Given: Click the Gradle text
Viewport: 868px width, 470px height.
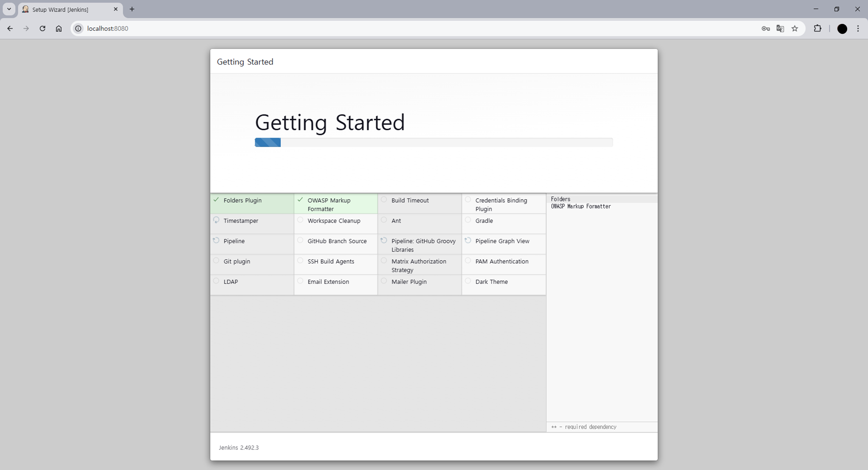Looking at the screenshot, I should [x=484, y=221].
